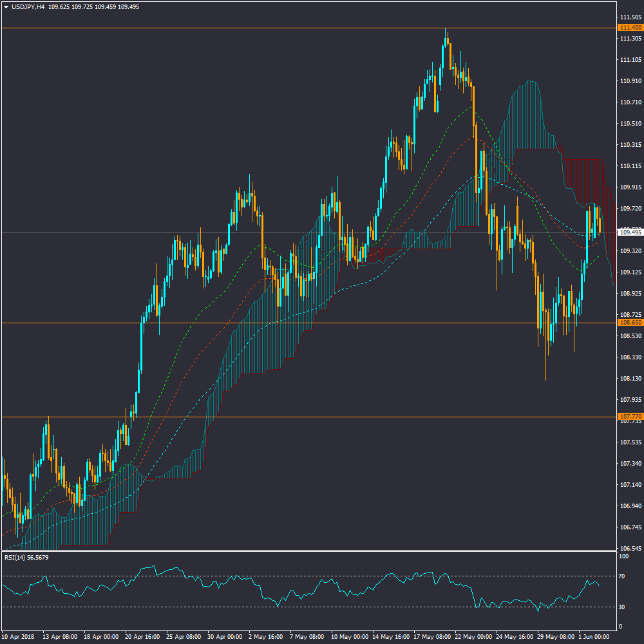Select the orange 111.400 price level label
644x644 pixels.
[629, 28]
